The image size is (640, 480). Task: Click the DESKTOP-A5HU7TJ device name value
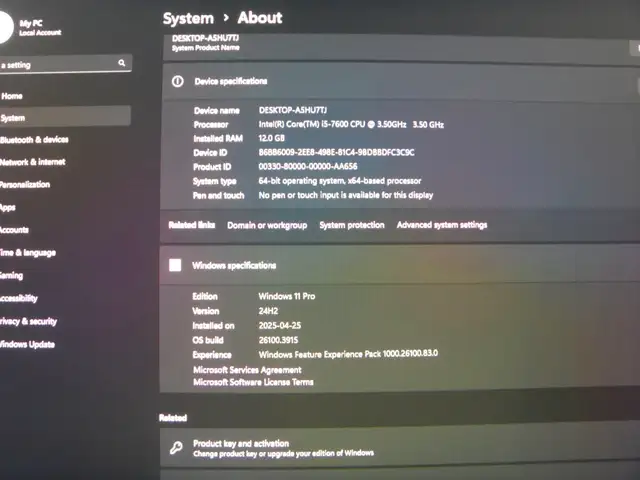coord(293,110)
